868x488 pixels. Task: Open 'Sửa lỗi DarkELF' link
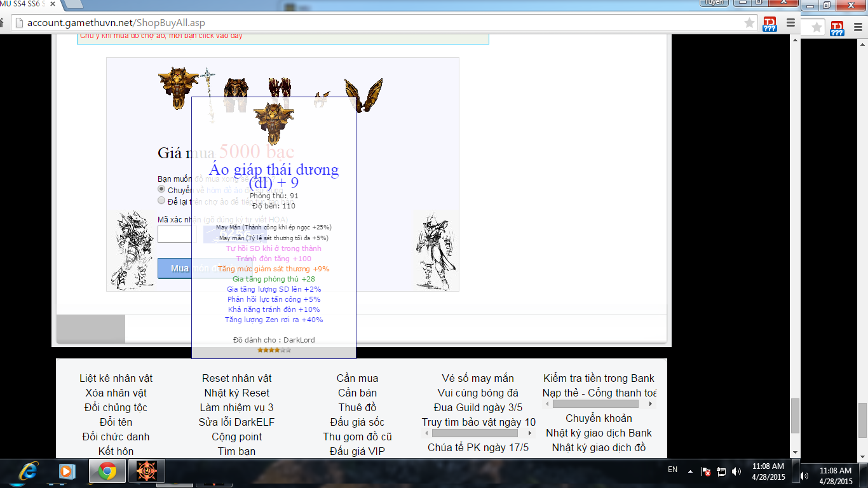[x=237, y=422]
